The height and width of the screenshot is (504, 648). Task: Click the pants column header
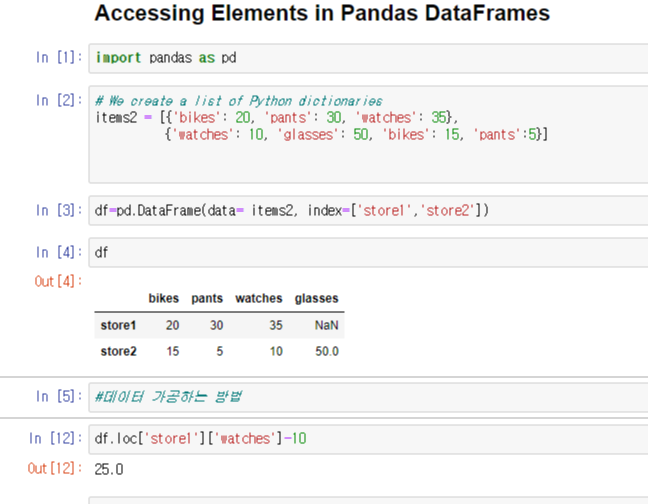click(x=207, y=298)
